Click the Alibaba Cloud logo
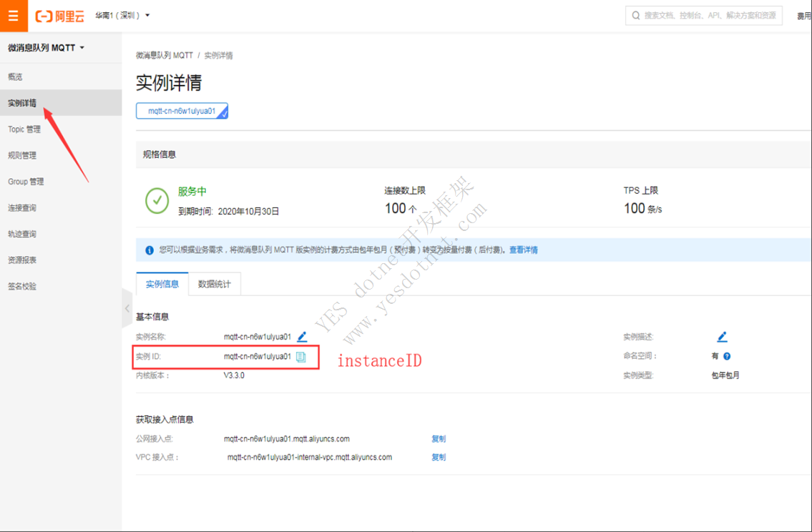 (x=59, y=16)
